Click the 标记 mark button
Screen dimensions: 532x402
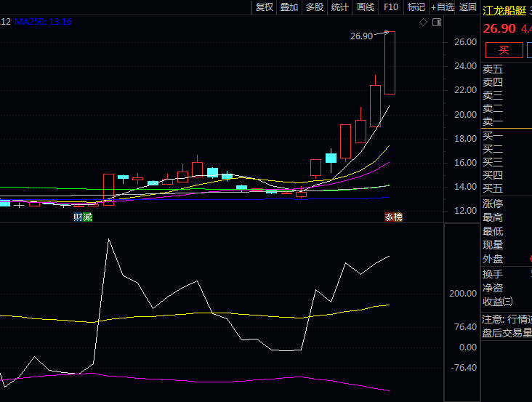click(416, 7)
